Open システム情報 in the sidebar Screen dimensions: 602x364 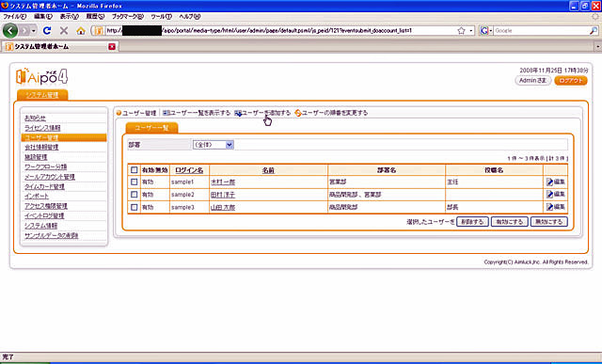tap(41, 226)
